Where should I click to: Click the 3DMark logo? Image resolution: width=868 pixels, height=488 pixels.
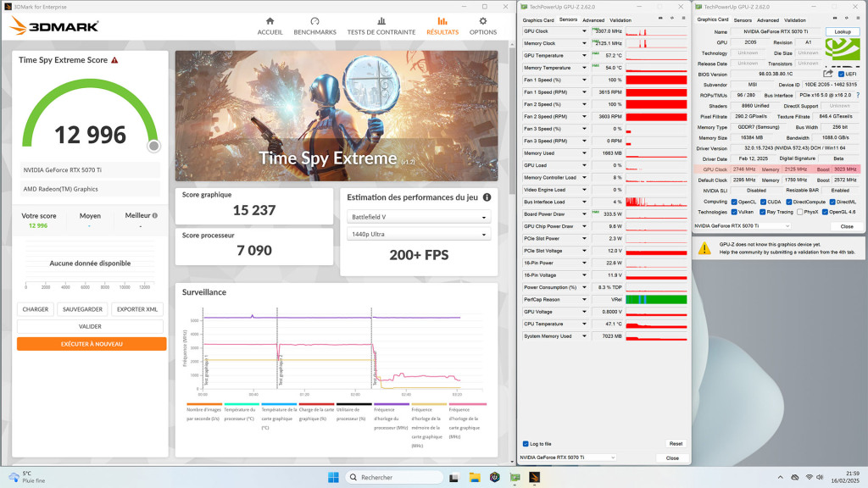[x=55, y=25]
